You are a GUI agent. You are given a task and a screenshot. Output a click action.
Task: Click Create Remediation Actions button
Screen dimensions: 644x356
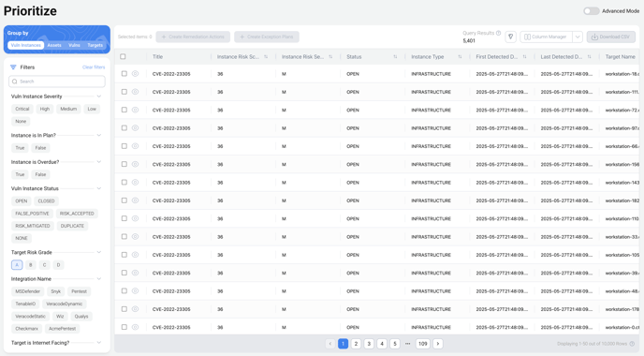(x=193, y=37)
